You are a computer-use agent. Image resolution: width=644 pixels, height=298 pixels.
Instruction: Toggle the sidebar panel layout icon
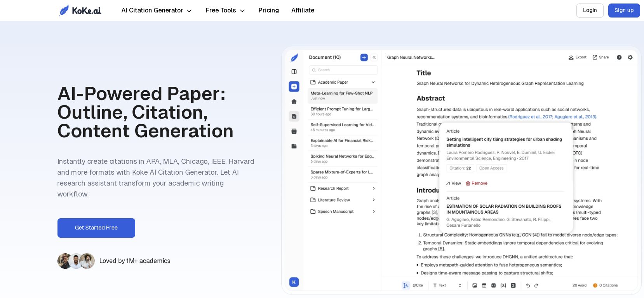pyautogui.click(x=294, y=72)
